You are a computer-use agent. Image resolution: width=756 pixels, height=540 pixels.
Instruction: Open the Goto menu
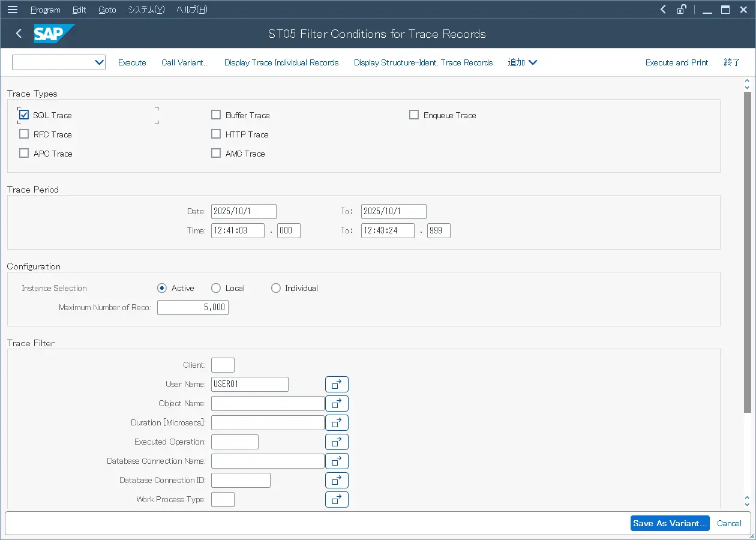click(107, 10)
